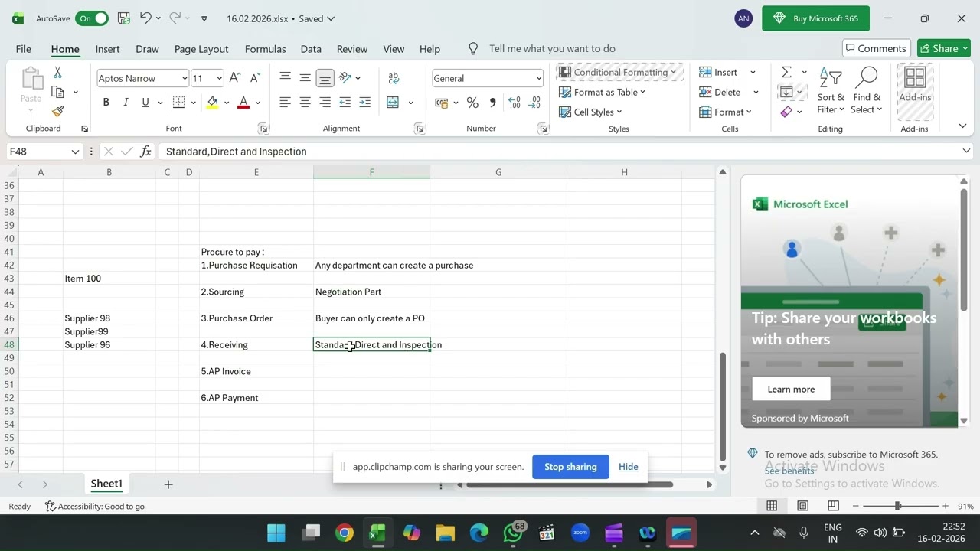Open the font size dropdown
980x551 pixels.
219,78
